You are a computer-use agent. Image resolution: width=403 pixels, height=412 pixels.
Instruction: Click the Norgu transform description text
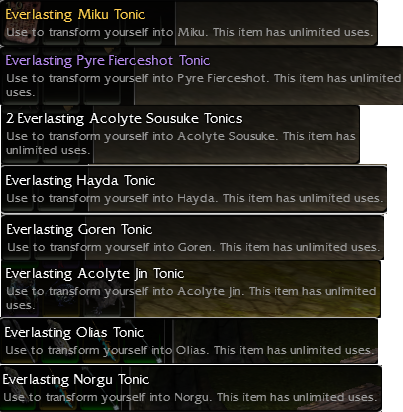point(190,397)
